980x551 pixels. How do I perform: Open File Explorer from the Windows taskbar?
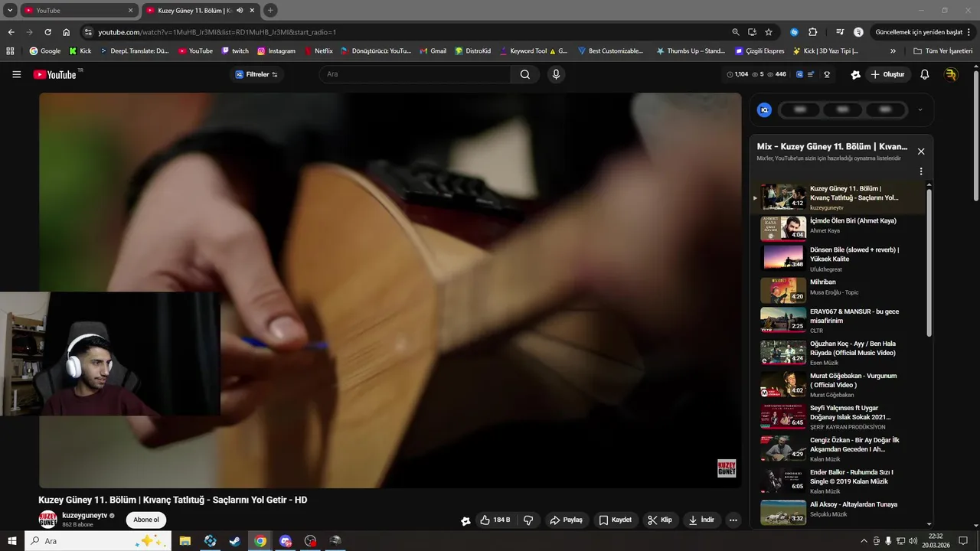(x=185, y=541)
